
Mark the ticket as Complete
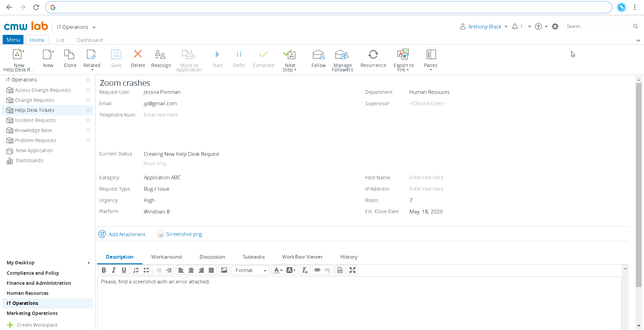pos(264,59)
